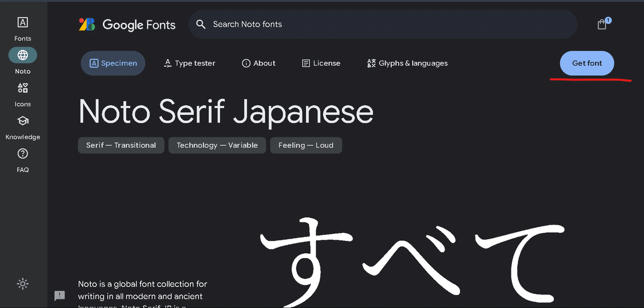Select the Specimen tab
644x308 pixels.
coord(113,63)
